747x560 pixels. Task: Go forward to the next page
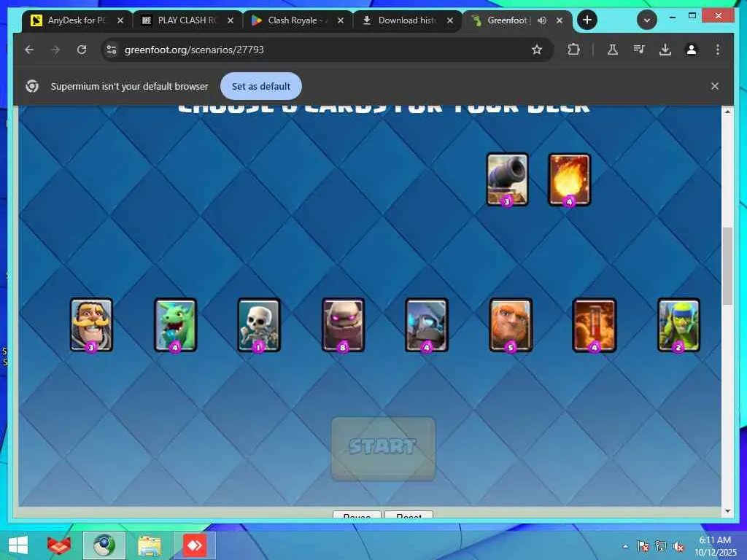pos(55,50)
